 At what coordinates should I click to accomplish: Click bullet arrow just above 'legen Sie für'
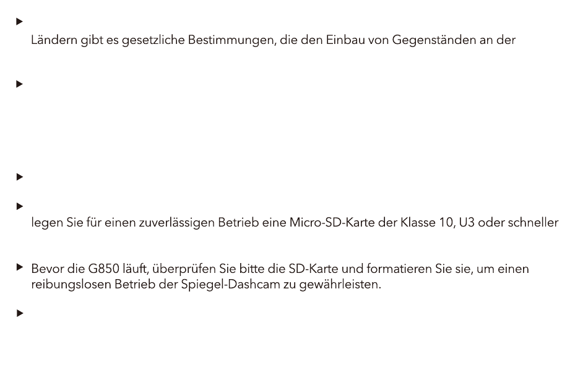tap(20, 206)
